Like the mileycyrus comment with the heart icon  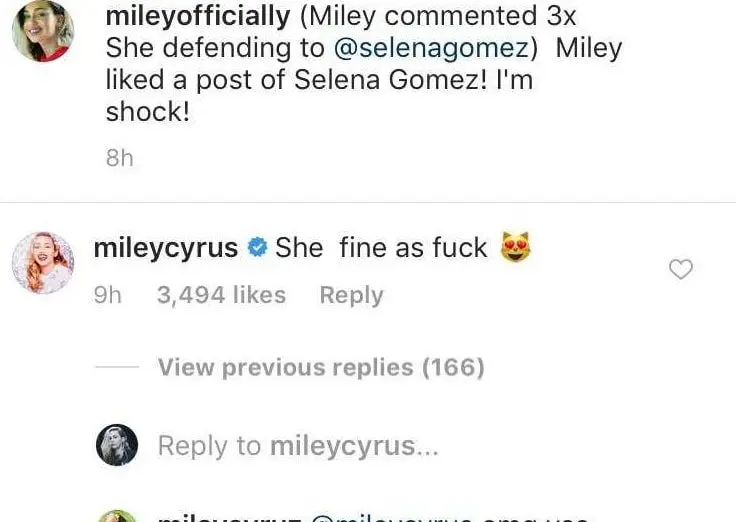[x=681, y=269]
